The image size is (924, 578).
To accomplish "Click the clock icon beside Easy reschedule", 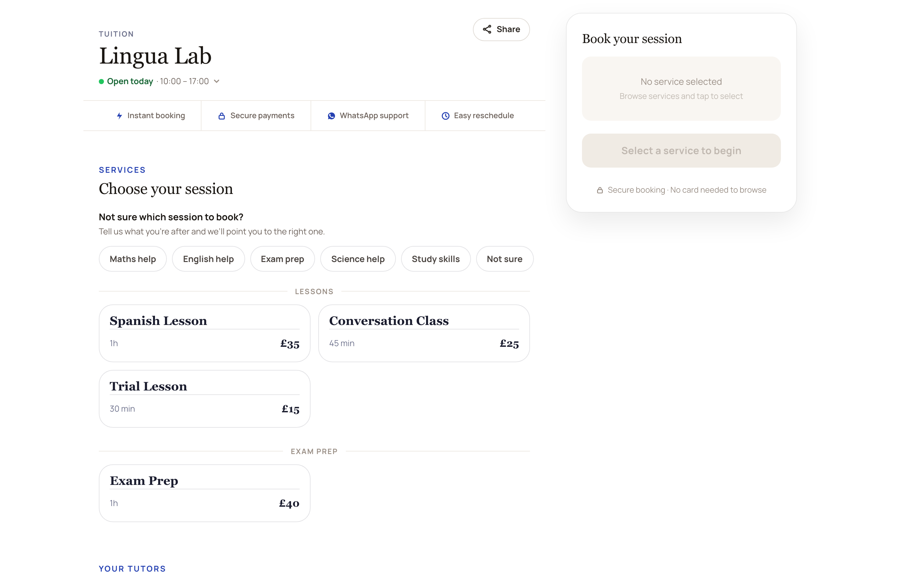I will click(x=445, y=116).
